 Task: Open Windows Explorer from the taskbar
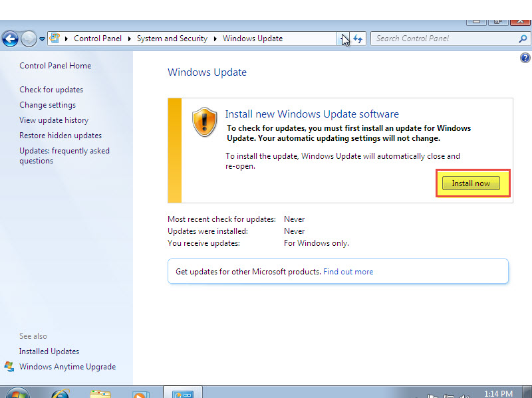100,394
